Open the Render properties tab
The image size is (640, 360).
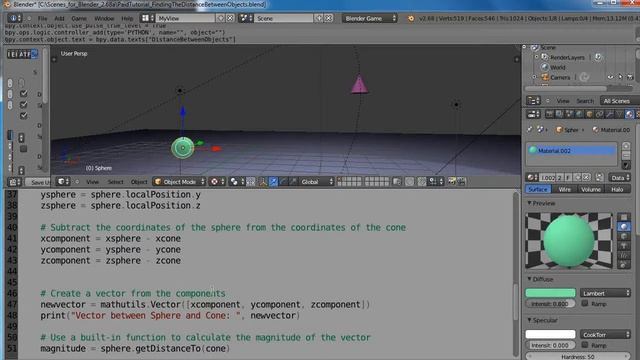coord(550,114)
